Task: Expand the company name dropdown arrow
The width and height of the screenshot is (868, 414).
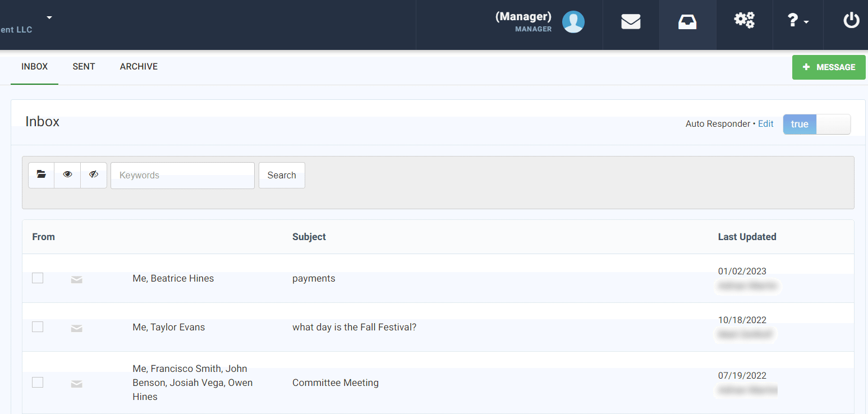Action: 49,17
